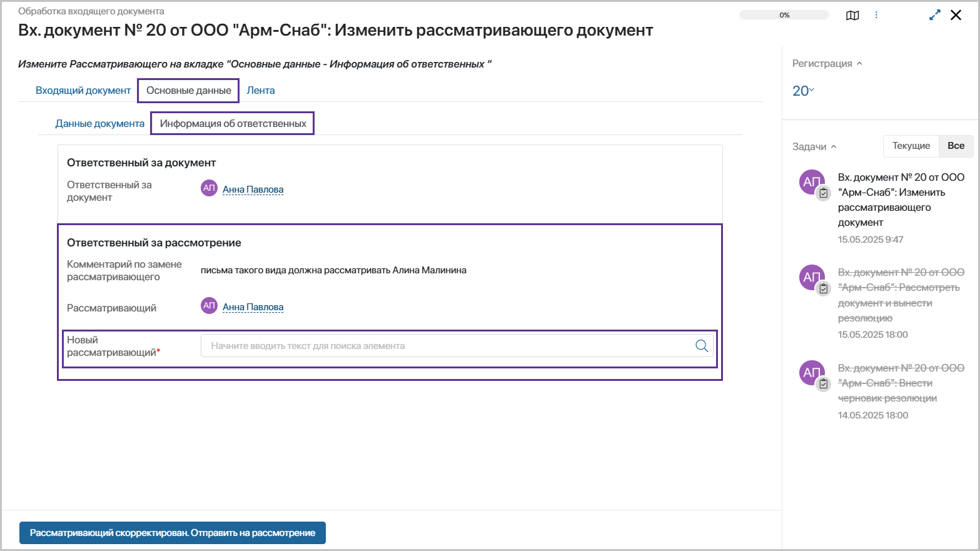
Task: Click the 0% progress bar
Action: coord(784,15)
